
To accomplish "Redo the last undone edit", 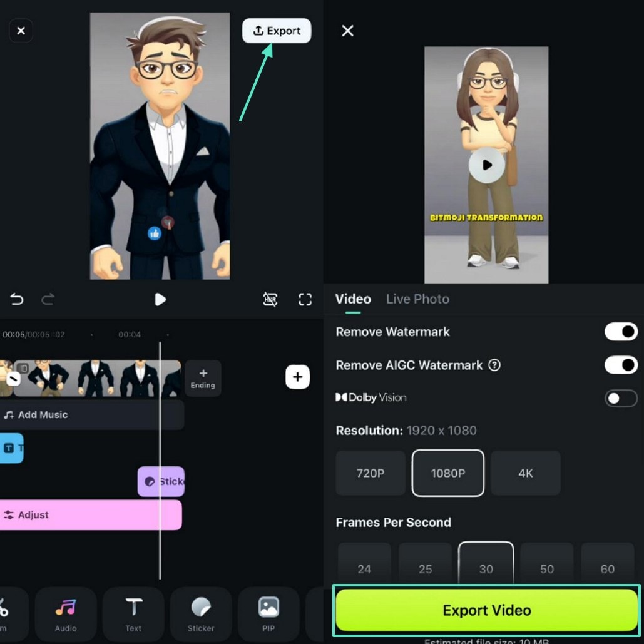I will 48,299.
